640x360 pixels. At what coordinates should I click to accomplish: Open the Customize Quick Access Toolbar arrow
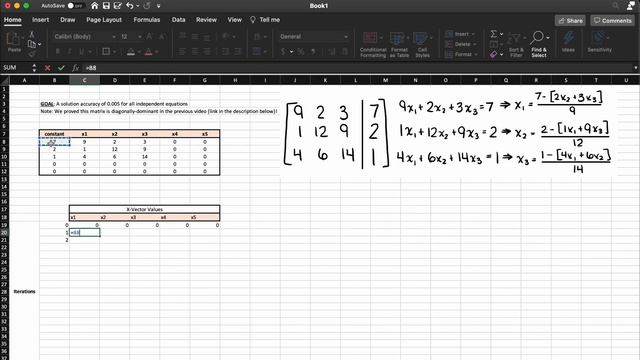coord(158,6)
